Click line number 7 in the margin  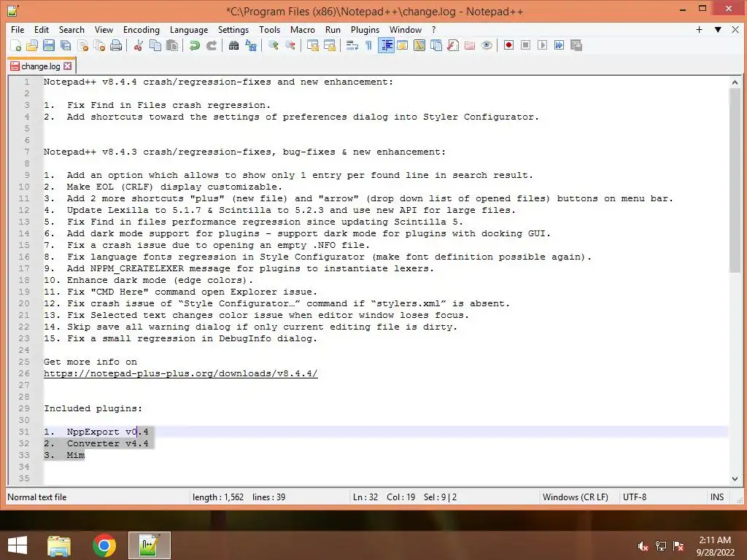(x=27, y=152)
